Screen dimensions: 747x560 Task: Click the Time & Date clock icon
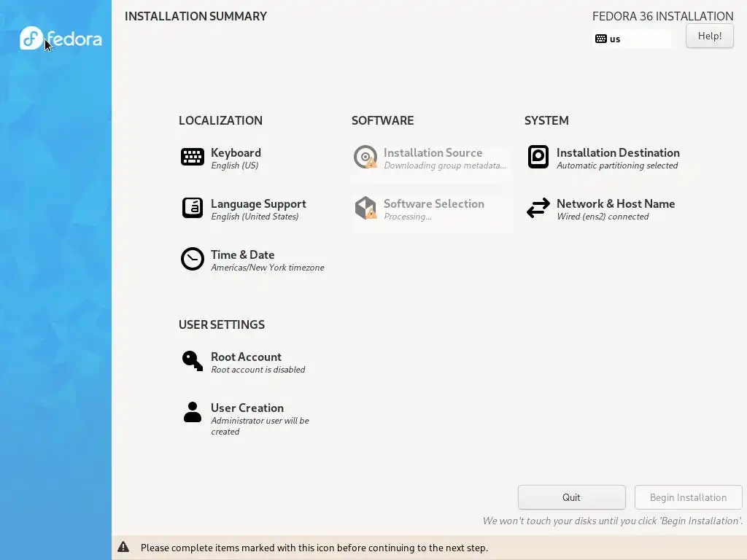pos(193,259)
